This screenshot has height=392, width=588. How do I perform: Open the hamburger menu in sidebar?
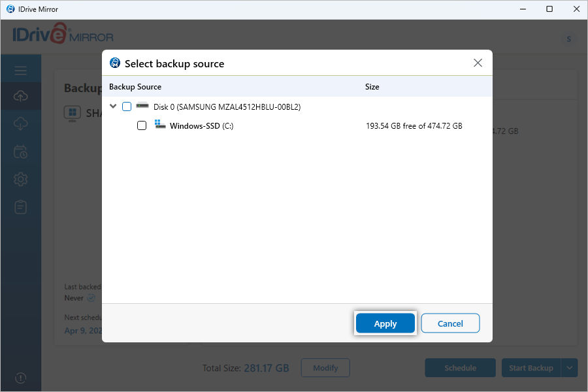pyautogui.click(x=21, y=71)
